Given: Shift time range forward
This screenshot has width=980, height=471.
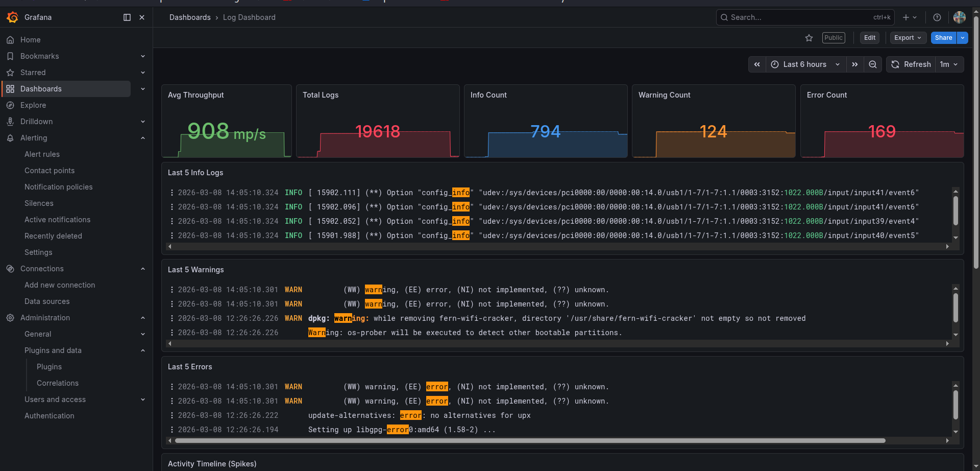Looking at the screenshot, I should coord(855,64).
